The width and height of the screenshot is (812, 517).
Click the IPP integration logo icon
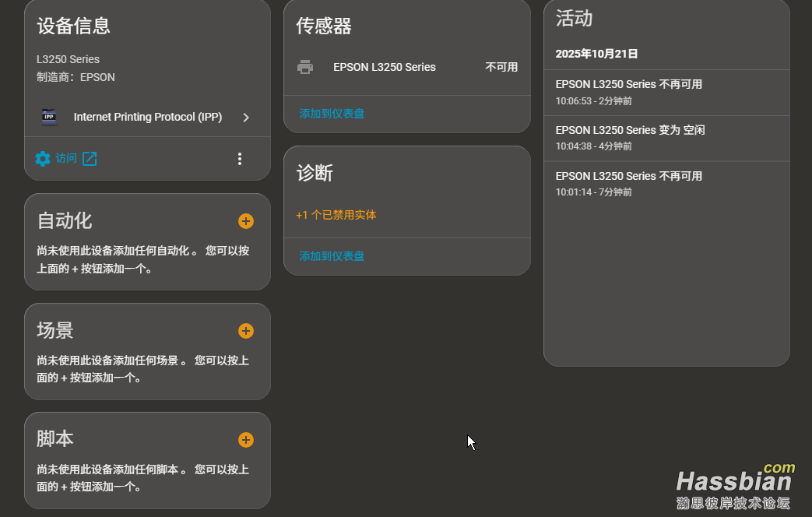(49, 117)
